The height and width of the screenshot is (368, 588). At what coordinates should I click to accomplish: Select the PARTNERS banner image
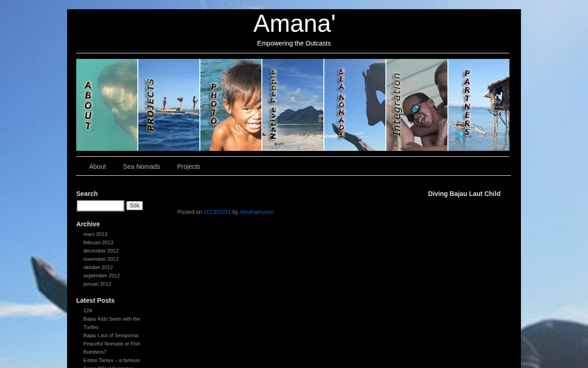479,105
